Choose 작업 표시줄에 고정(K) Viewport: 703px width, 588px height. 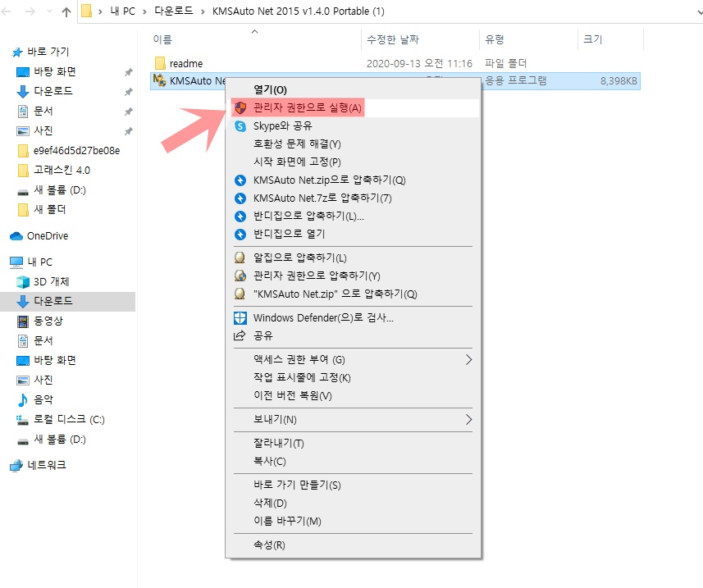tap(353, 377)
